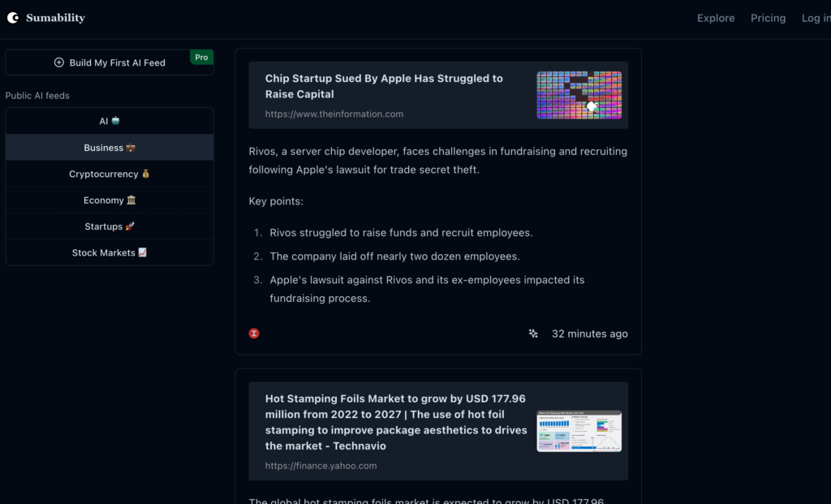Viewport: 831px width, 504px height.
Task: Select the AI public feed
Action: [x=110, y=121]
